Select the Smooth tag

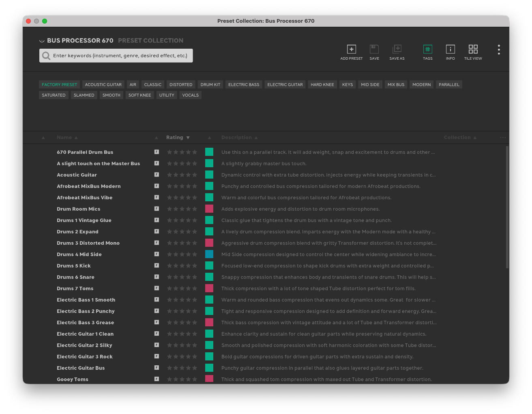(x=111, y=95)
